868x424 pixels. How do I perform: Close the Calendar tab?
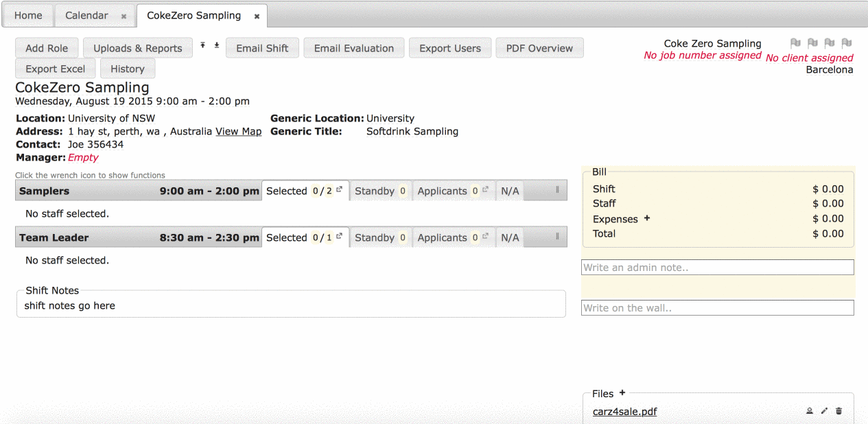pos(124,16)
